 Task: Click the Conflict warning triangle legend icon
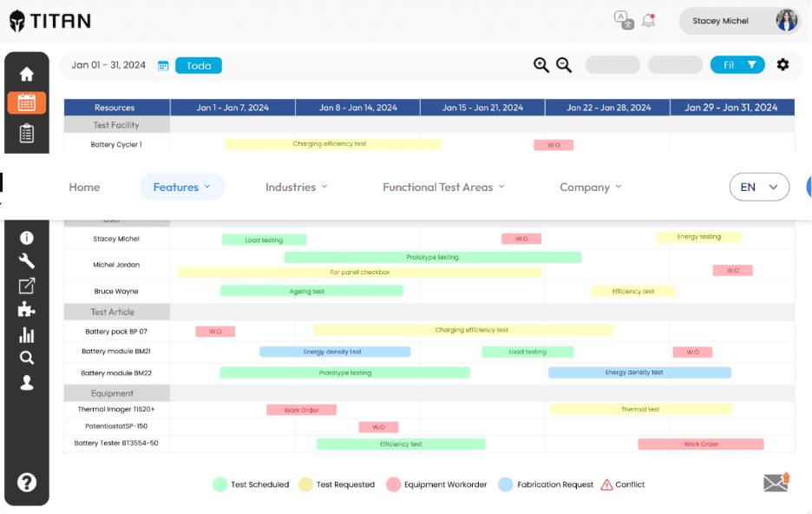coord(606,485)
